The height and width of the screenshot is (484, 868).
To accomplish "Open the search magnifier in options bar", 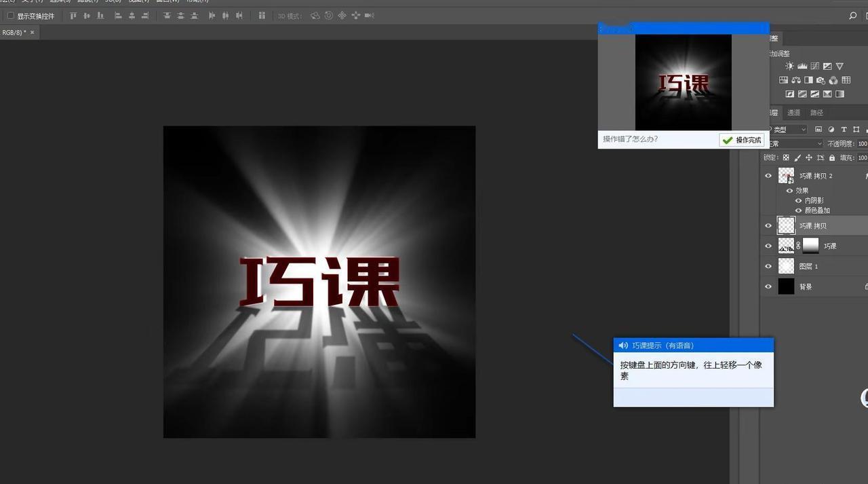I will point(853,16).
